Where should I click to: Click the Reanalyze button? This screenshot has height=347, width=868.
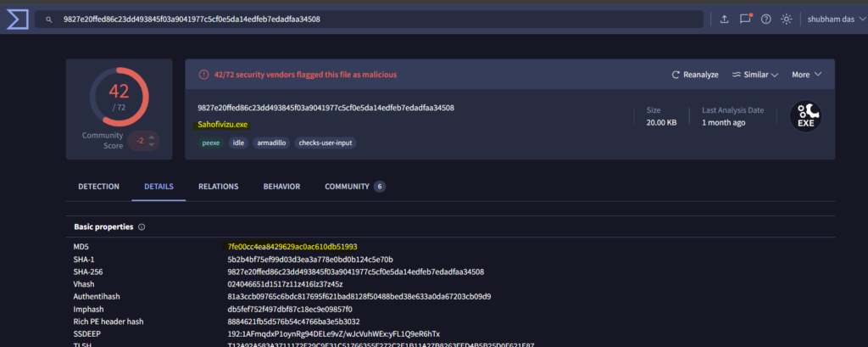[x=695, y=75]
